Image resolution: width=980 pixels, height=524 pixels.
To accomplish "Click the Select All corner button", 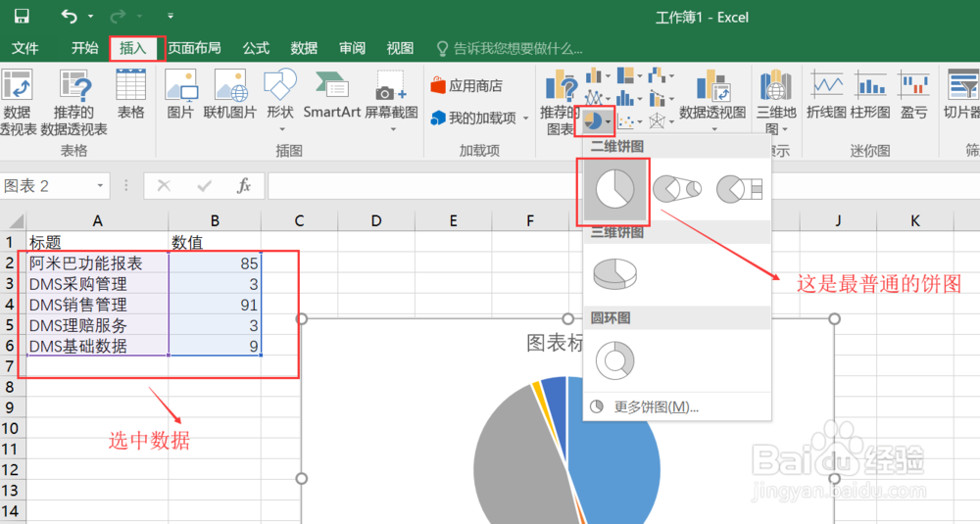I will click(x=13, y=220).
